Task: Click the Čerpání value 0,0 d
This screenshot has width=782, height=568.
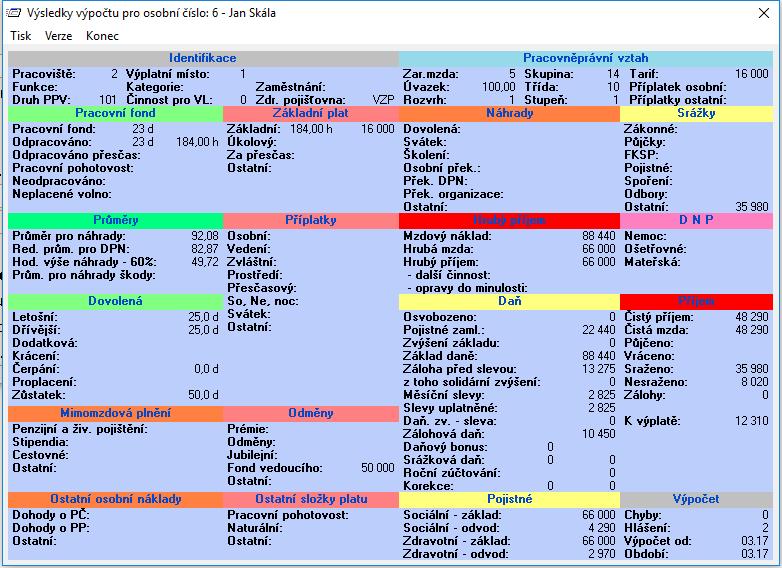Action: 206,369
